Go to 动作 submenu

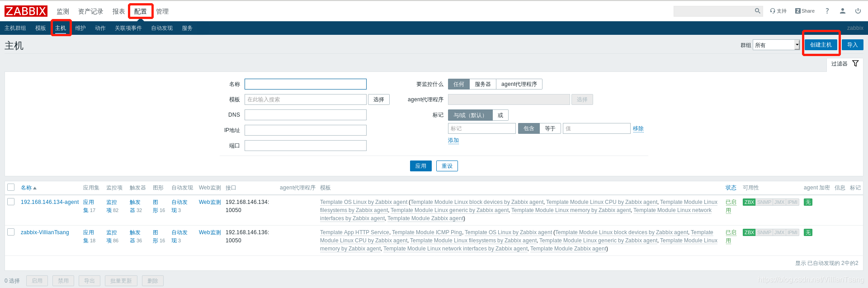(100, 28)
